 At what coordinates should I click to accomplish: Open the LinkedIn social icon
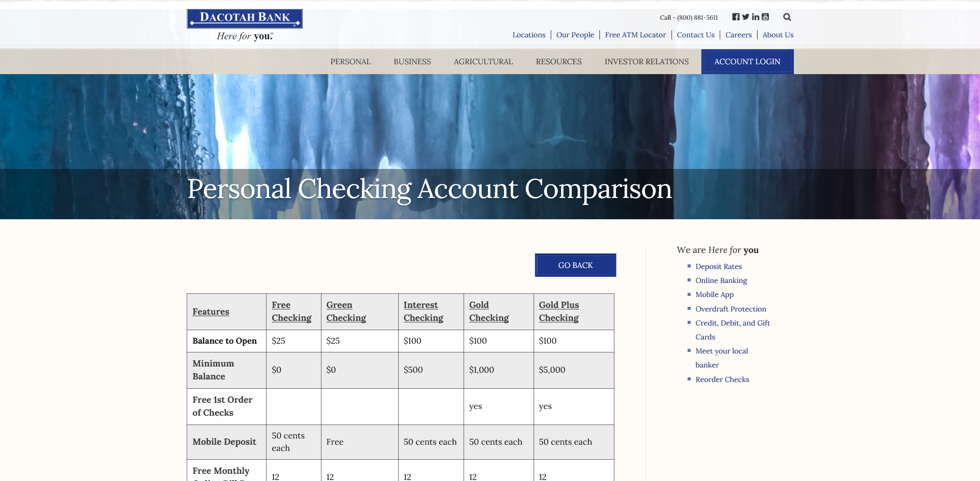pyautogui.click(x=755, y=17)
